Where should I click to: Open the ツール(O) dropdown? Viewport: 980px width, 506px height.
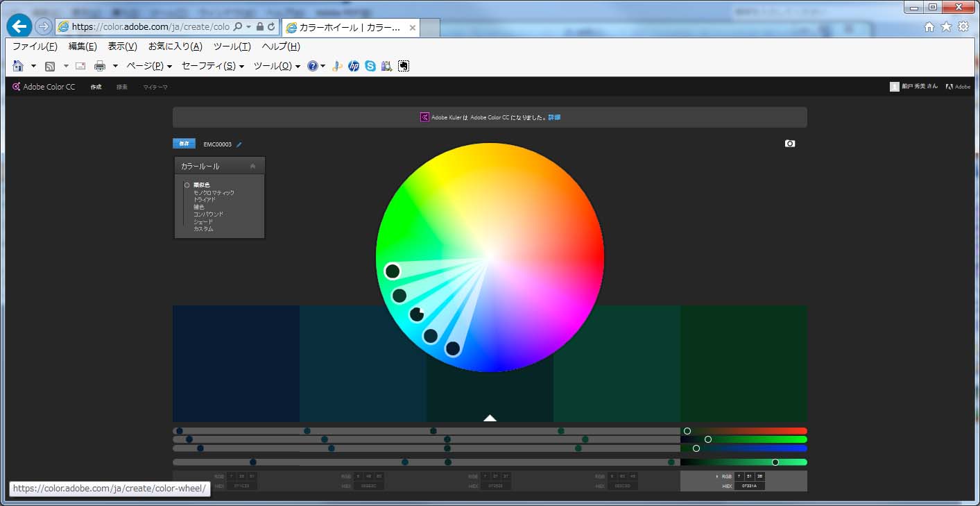[277, 66]
